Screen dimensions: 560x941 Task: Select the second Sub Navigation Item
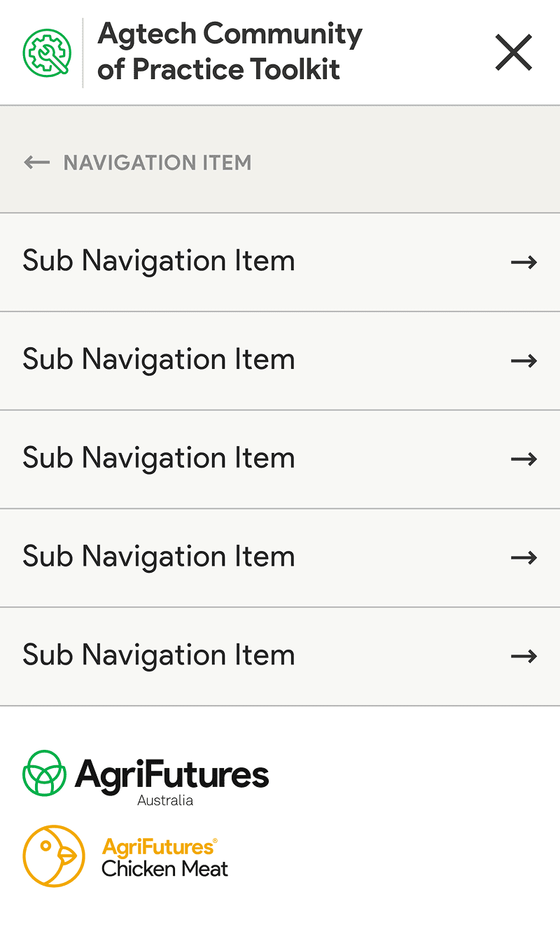(159, 360)
